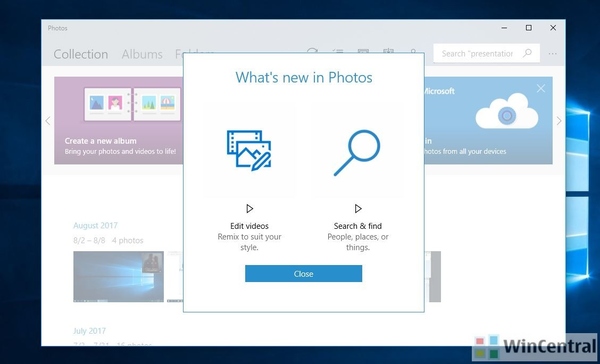Viewport: 600px width, 364px height.
Task: Open the Collection tab
Action: pos(81,54)
